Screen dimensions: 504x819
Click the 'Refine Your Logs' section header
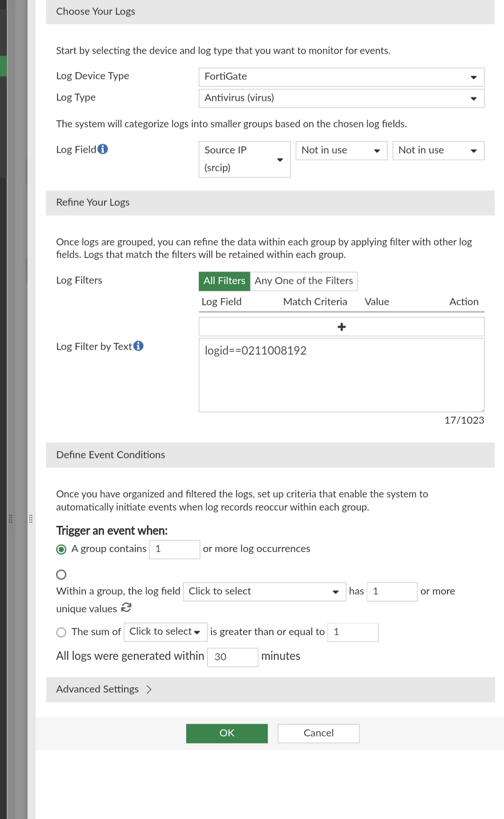[271, 203]
